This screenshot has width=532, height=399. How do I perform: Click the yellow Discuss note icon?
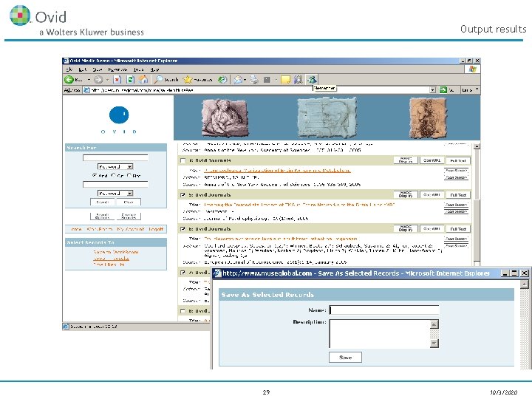pyautogui.click(x=286, y=80)
